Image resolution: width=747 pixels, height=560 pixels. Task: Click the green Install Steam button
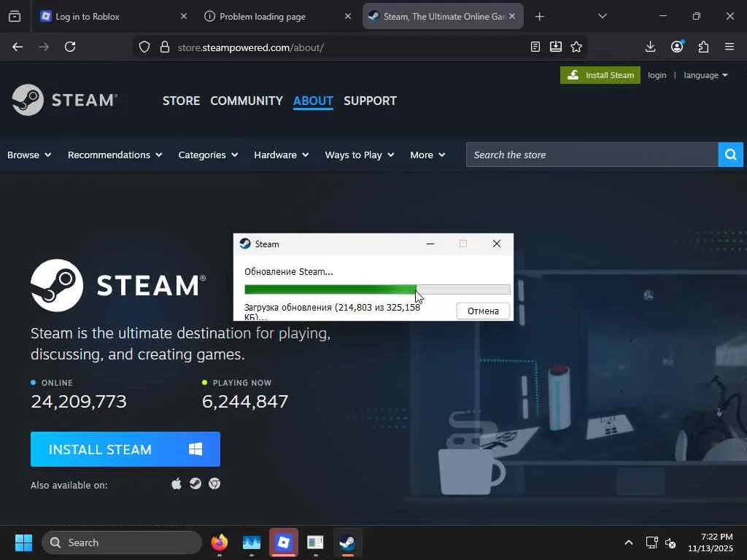[x=600, y=75]
